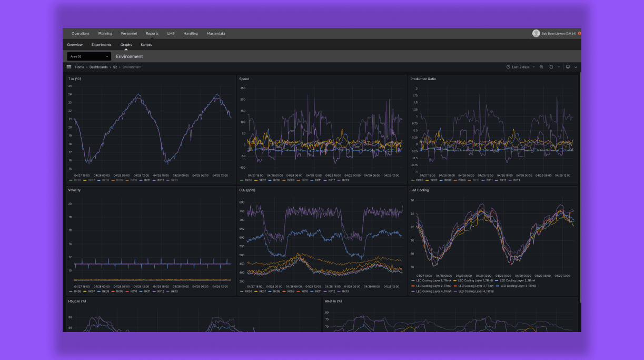Open the Reports menu
Screen dimensions: 644x360
pyautogui.click(x=152, y=33)
